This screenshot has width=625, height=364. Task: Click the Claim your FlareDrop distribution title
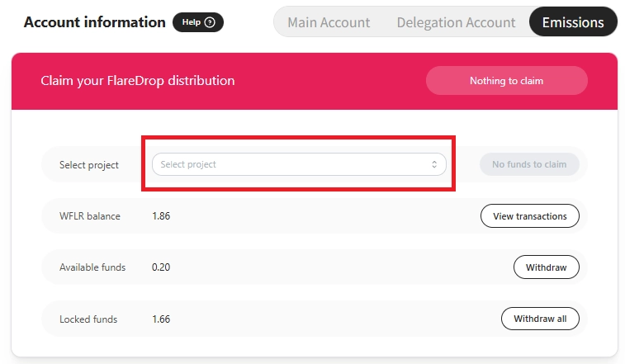click(138, 81)
